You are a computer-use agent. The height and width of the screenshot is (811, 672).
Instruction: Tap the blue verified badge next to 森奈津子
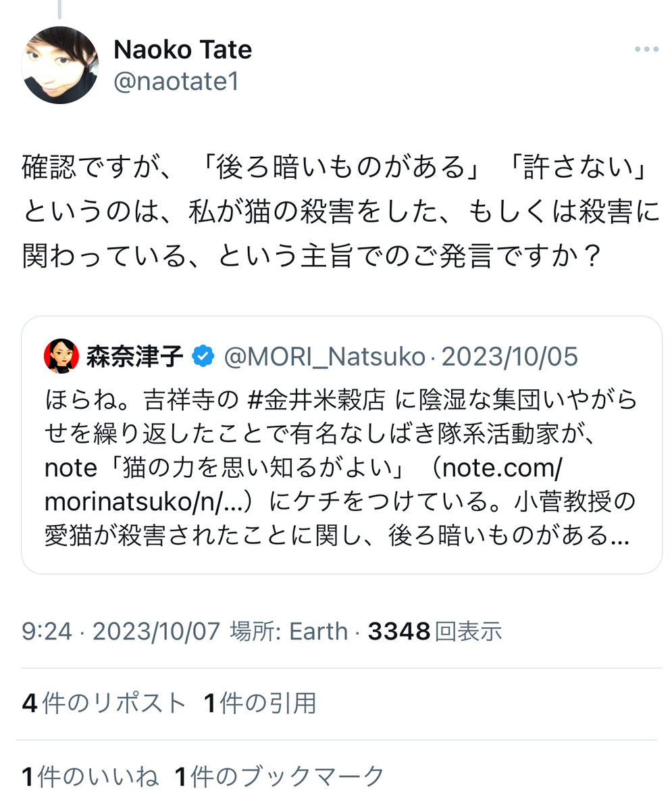coord(203,356)
